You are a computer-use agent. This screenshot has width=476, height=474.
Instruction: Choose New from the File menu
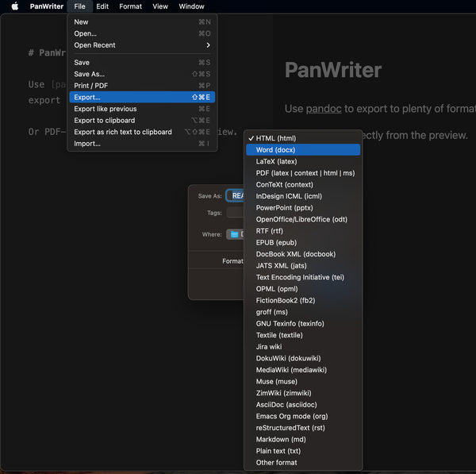[142, 22]
